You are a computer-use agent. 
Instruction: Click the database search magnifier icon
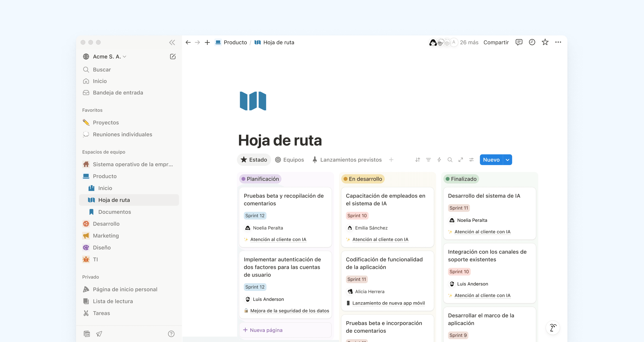(x=450, y=160)
